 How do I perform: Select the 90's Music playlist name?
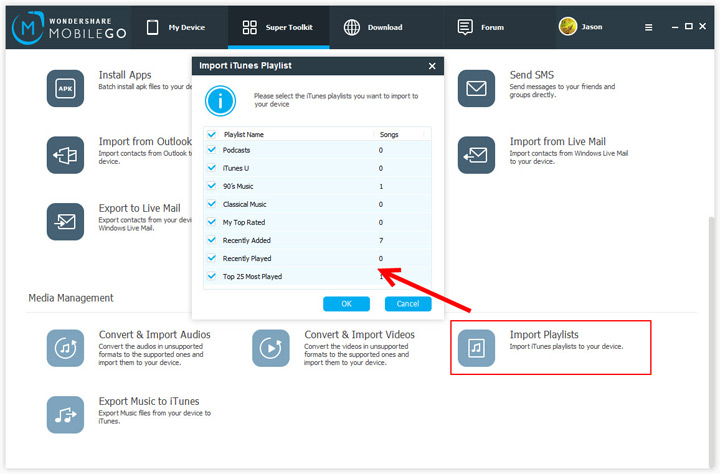click(x=238, y=186)
